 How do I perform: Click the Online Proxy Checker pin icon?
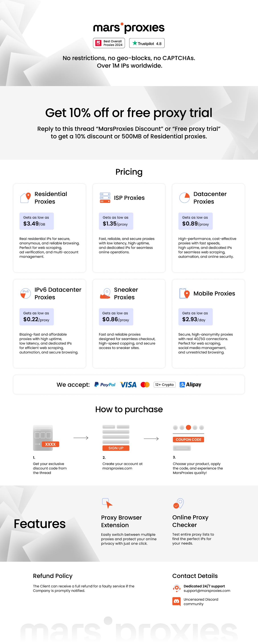[178, 503]
